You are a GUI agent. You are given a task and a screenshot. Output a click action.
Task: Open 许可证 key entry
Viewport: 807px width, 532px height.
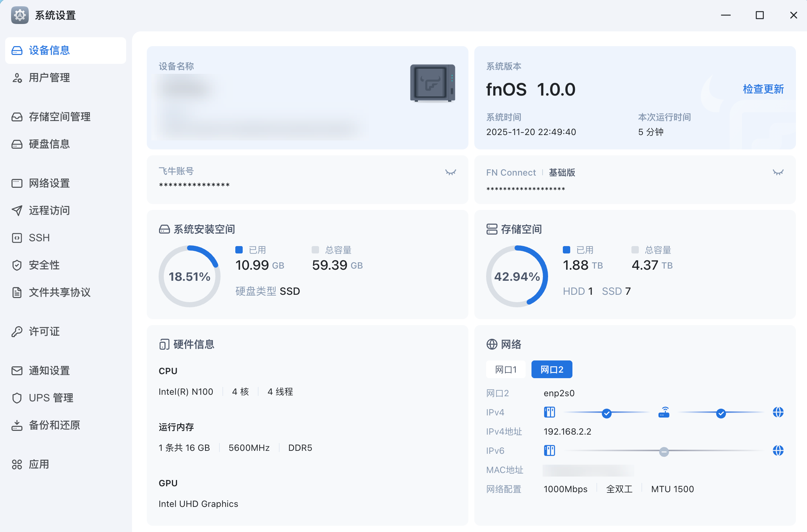click(44, 331)
